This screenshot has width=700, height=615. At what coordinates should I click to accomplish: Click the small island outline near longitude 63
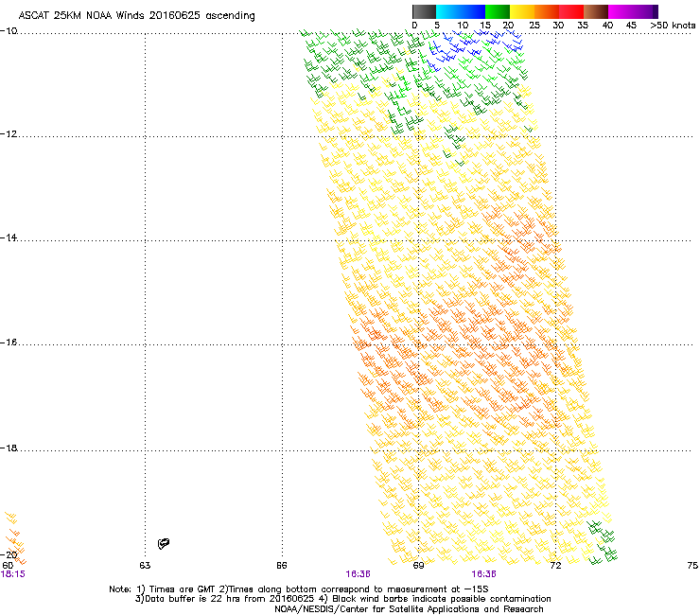(x=164, y=543)
